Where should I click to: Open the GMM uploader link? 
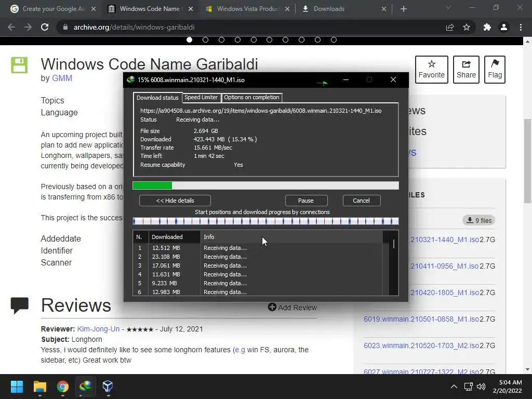click(62, 78)
